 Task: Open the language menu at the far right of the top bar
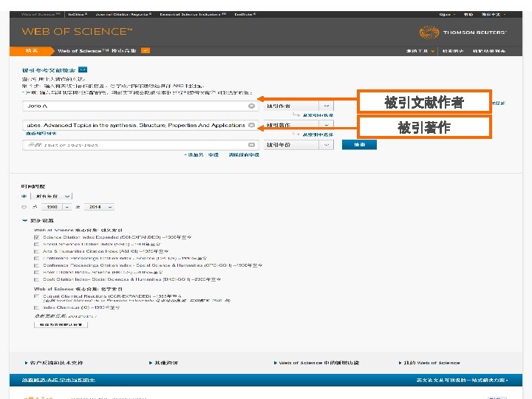pyautogui.click(x=494, y=14)
